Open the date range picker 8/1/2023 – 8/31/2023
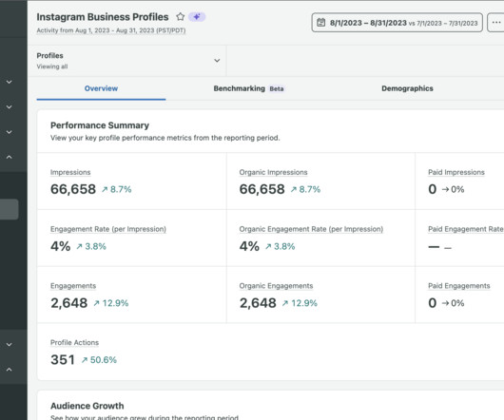The width and height of the screenshot is (504, 420). click(397, 23)
